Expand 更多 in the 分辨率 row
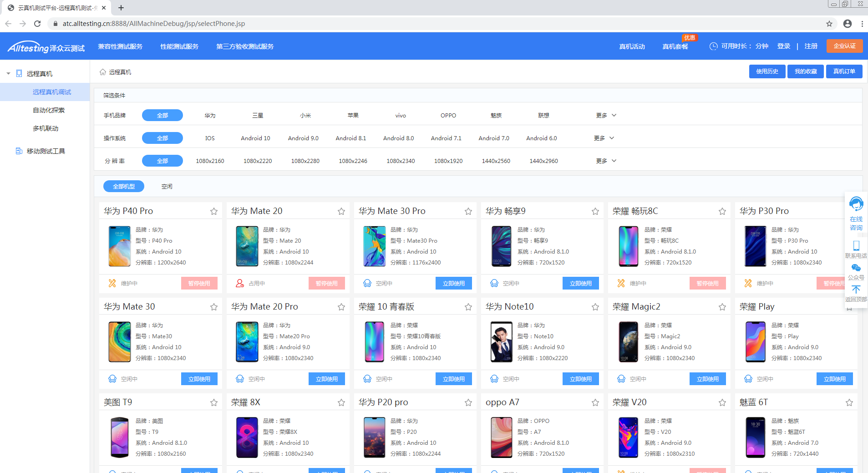This screenshot has width=868, height=473. (x=606, y=161)
